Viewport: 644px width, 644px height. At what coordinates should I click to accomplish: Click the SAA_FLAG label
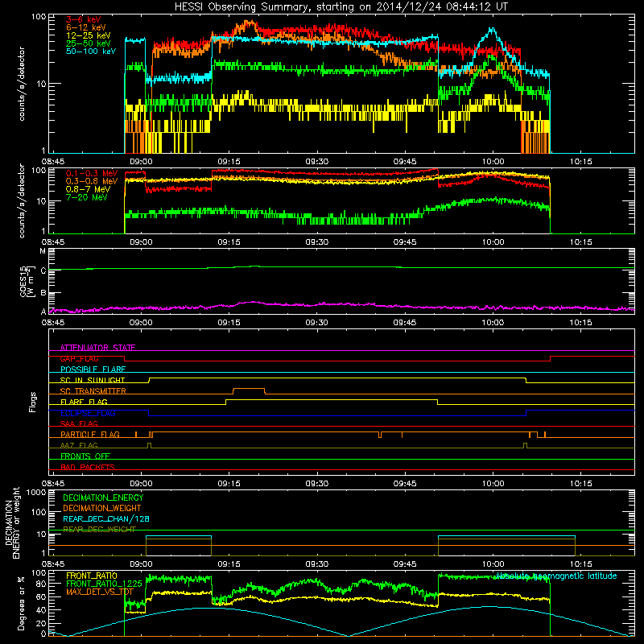click(79, 423)
